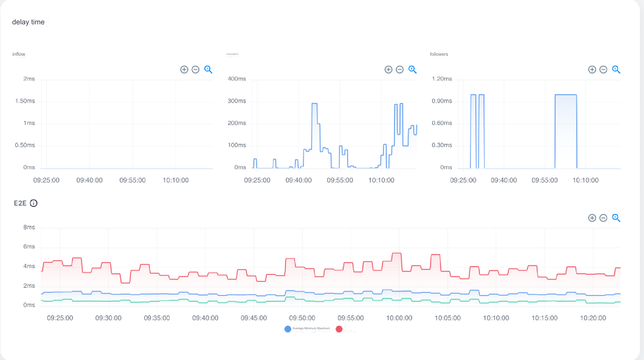Viewport: 644px width, 360px height.
Task: Open the info icon next to E2E
Action: [34, 203]
